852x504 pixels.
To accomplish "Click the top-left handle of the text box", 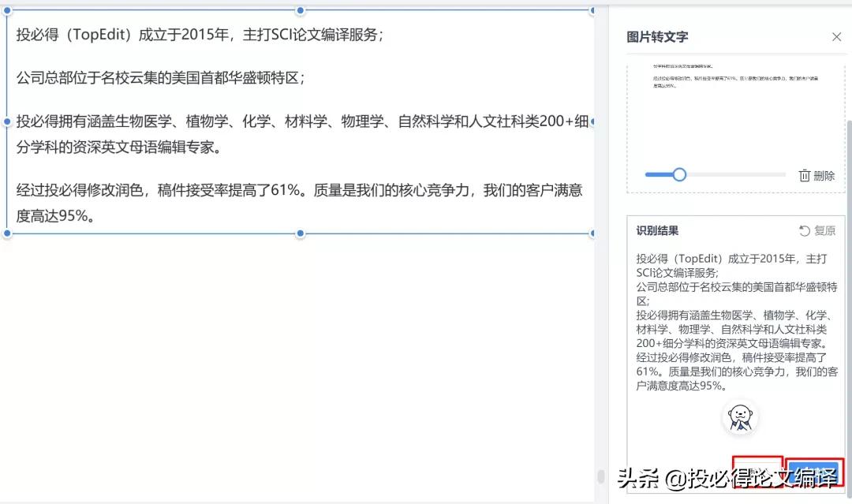I will 7,11.
